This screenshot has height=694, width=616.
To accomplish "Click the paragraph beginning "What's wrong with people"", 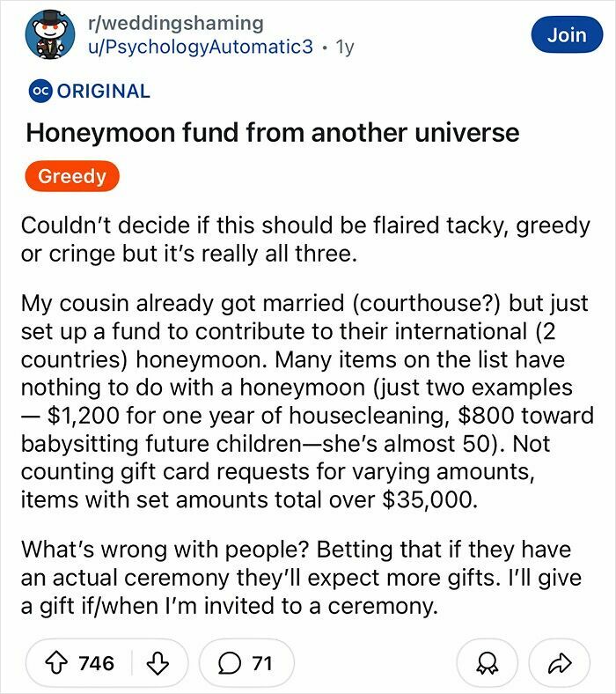I will pos(301,578).
